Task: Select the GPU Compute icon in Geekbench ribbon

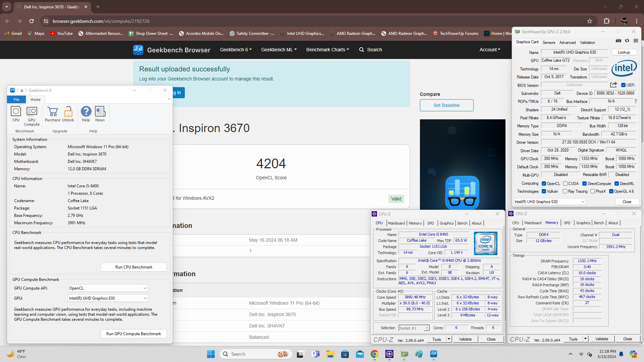Action: [x=32, y=116]
